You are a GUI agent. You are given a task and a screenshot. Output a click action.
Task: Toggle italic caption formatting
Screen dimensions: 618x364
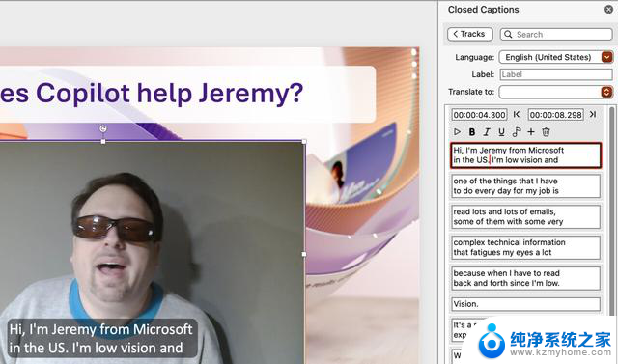(487, 132)
